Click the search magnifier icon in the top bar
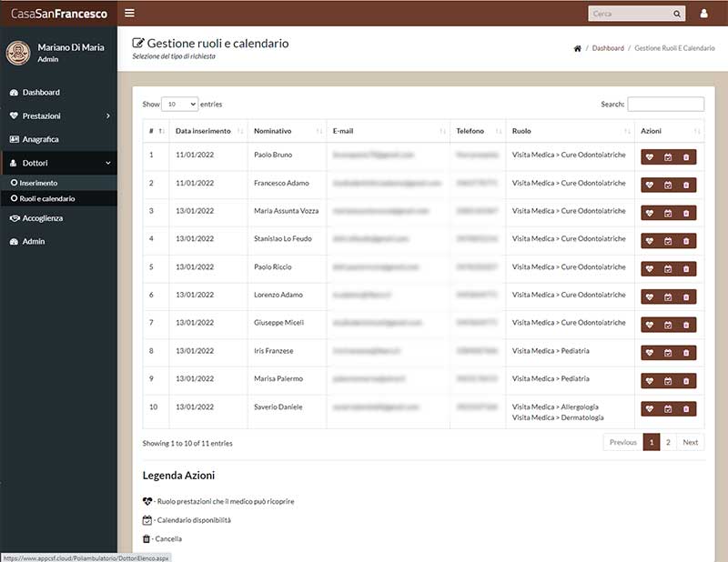This screenshot has height=562, width=728. pos(677,14)
